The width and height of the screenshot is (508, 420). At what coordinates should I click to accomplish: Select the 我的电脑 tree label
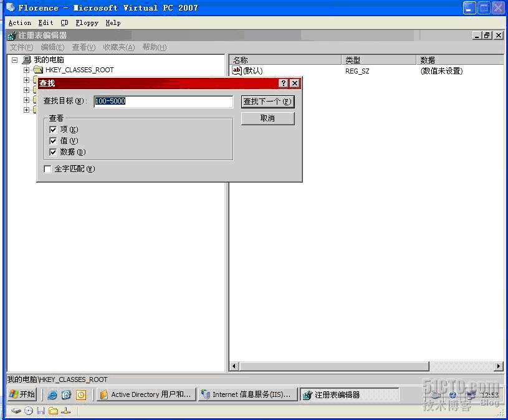pos(49,60)
